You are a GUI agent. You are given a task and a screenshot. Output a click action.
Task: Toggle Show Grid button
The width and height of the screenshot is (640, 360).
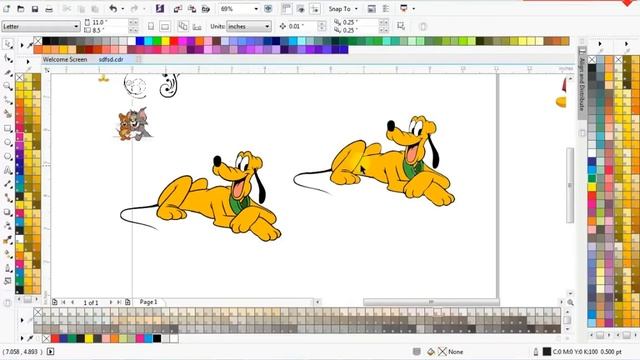301,9
